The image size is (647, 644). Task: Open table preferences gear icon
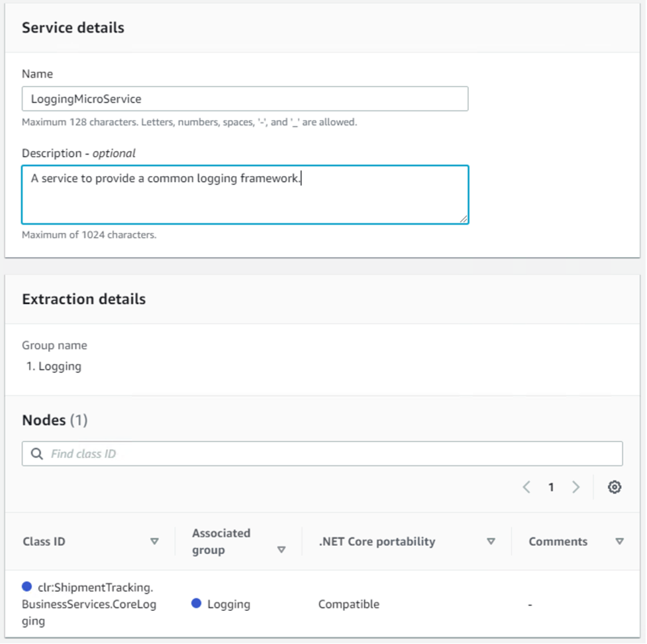click(x=615, y=488)
